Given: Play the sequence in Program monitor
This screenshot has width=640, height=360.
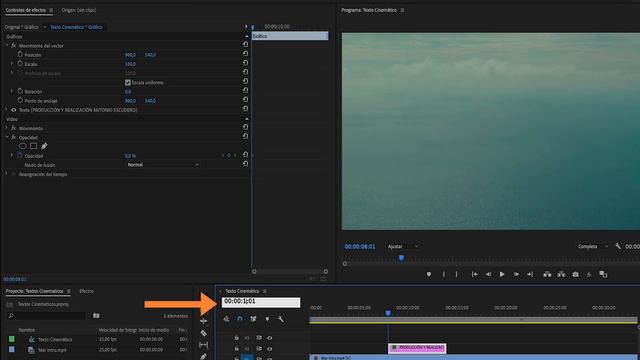Looking at the screenshot, I should point(502,274).
